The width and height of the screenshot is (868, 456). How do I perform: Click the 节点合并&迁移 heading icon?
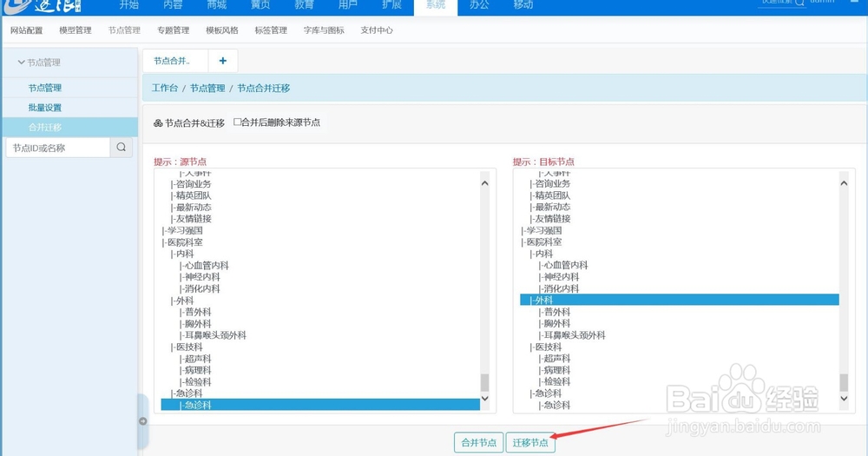[x=158, y=123]
